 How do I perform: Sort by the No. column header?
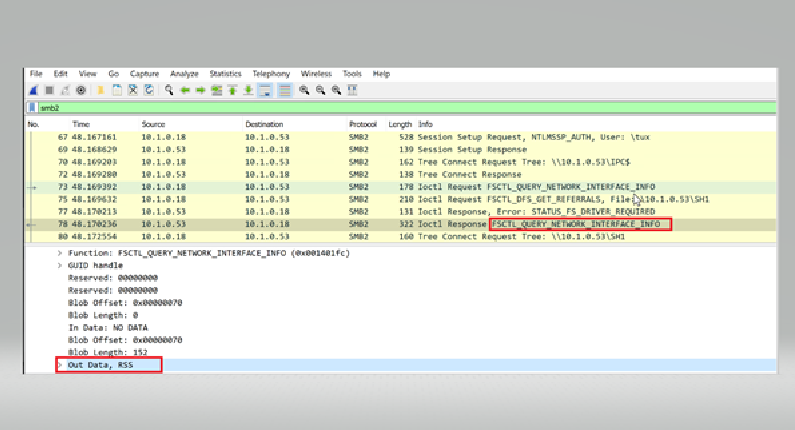click(33, 124)
